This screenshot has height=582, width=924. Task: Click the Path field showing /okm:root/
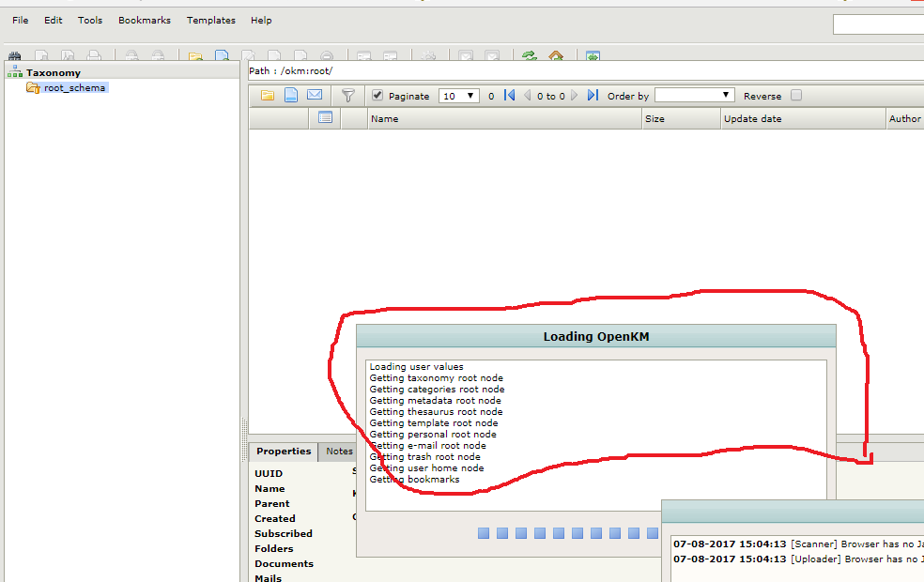582,71
